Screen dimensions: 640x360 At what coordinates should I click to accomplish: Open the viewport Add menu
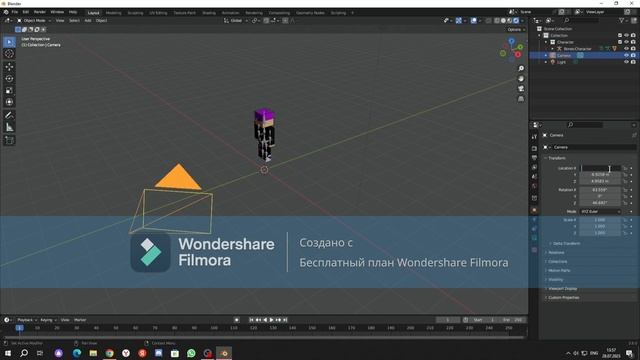click(88, 20)
